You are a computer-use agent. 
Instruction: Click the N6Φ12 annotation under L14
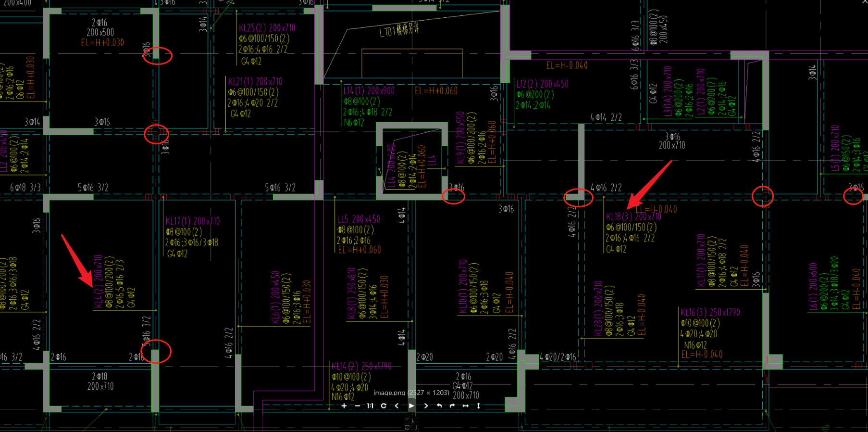[354, 123]
